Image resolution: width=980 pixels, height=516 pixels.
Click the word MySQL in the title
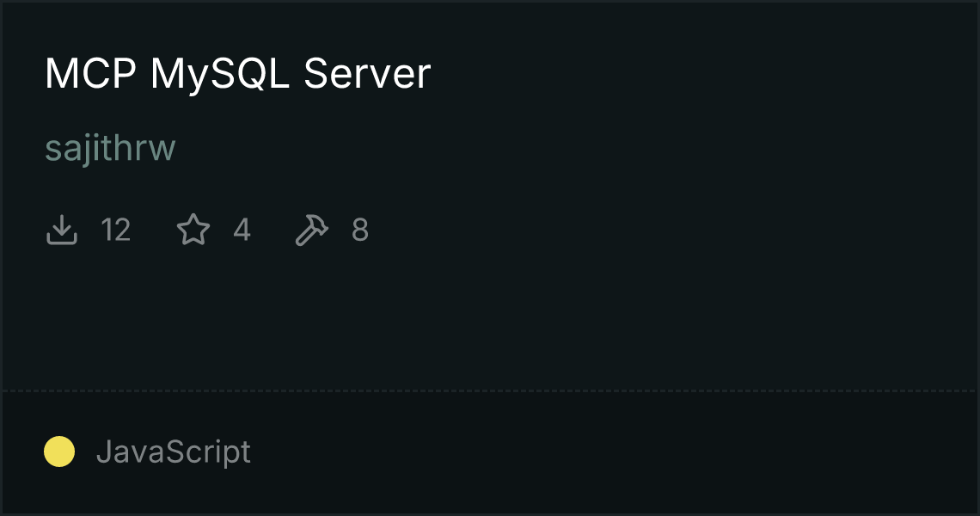(x=219, y=75)
